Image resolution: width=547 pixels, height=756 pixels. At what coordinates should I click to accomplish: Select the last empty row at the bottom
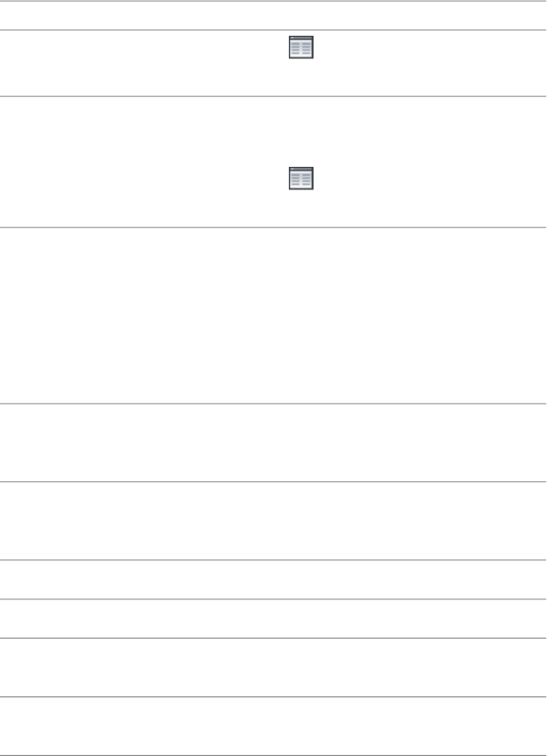[x=273, y=726]
